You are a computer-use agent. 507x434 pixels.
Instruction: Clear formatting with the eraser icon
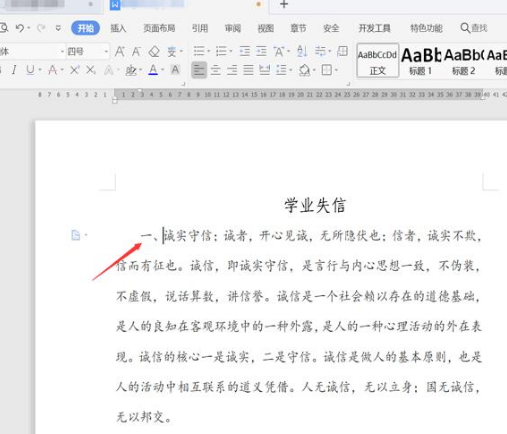click(x=154, y=52)
